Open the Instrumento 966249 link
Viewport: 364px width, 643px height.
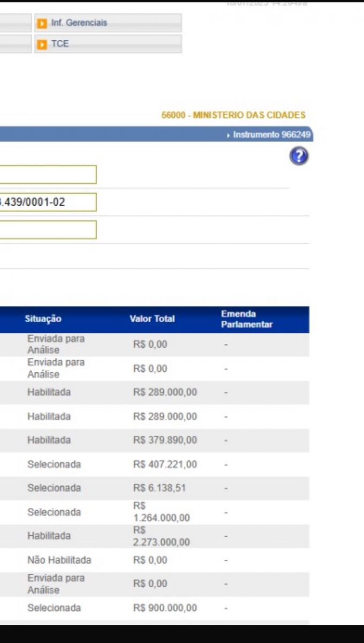(271, 135)
